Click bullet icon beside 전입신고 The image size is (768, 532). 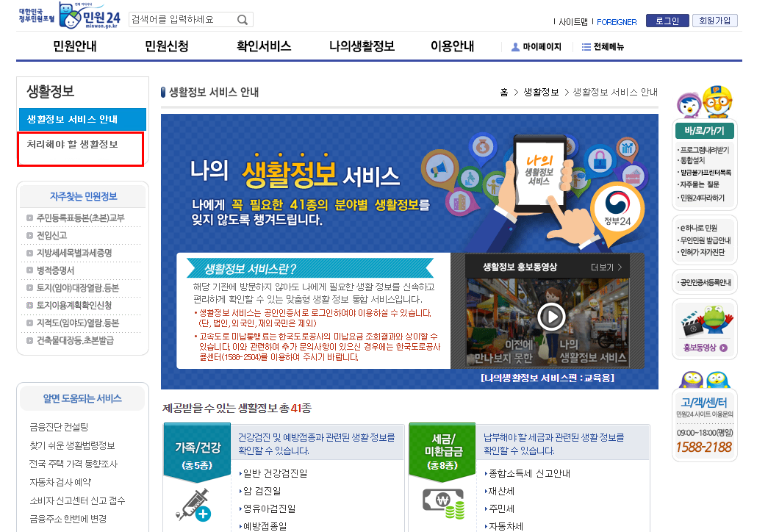(29, 236)
